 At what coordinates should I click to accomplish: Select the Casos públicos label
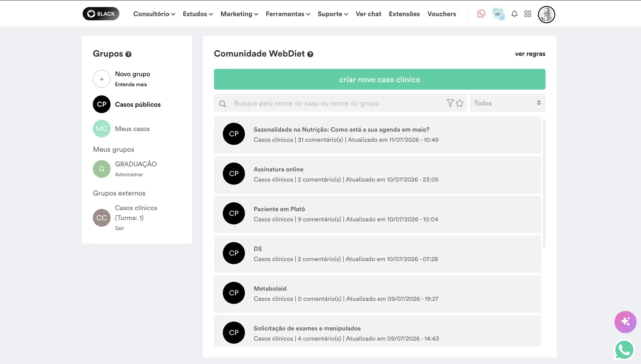[x=138, y=105]
